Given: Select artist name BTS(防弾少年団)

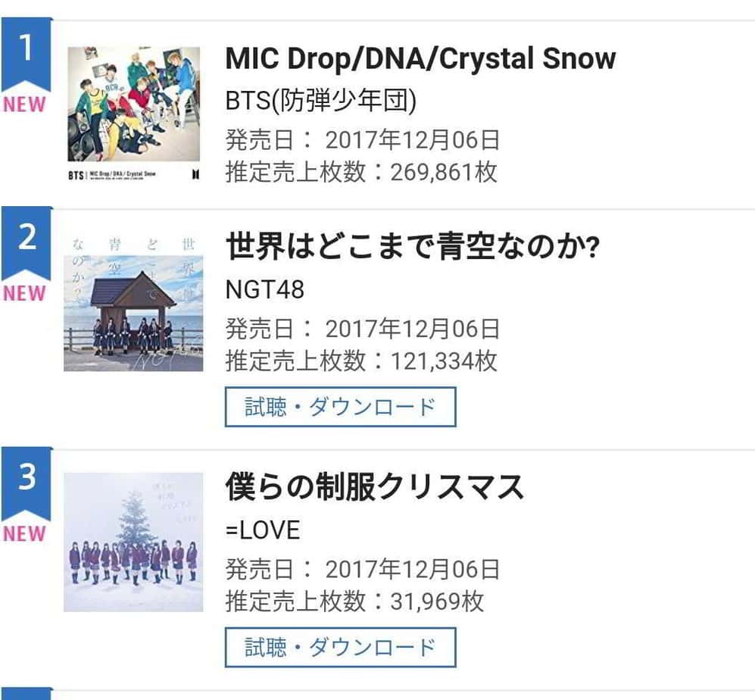Looking at the screenshot, I should point(321,101).
